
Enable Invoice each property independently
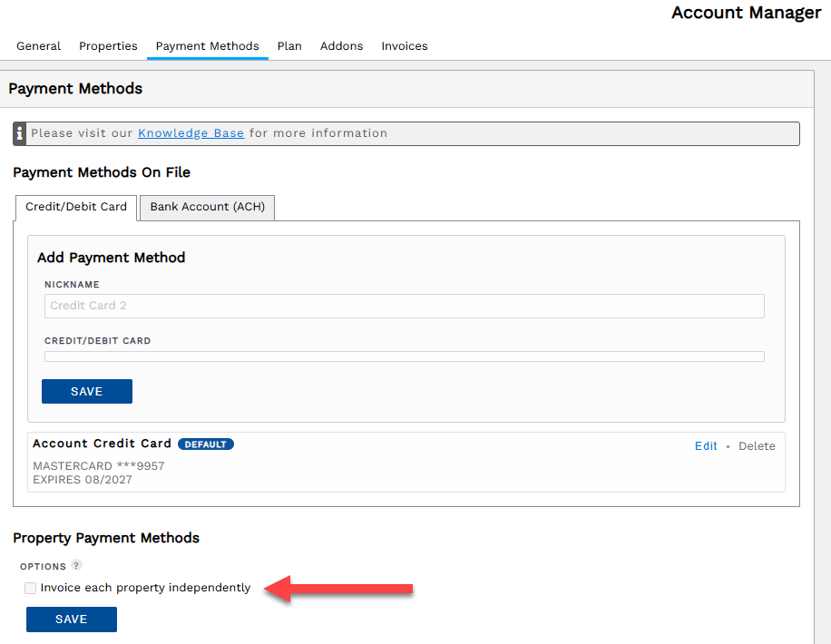[x=30, y=588]
